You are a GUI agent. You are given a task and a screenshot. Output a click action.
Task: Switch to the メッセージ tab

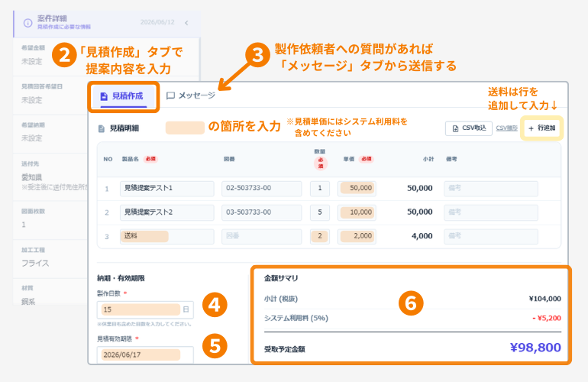[191, 95]
